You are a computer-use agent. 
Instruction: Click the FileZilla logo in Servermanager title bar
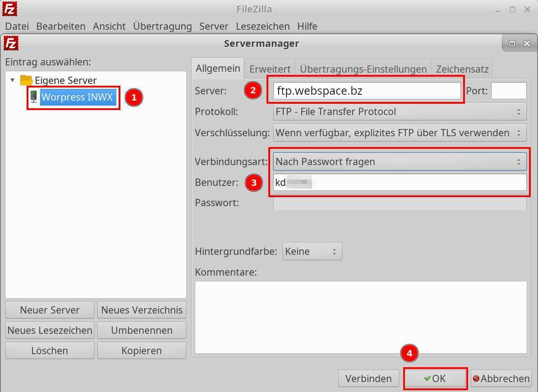[x=11, y=44]
